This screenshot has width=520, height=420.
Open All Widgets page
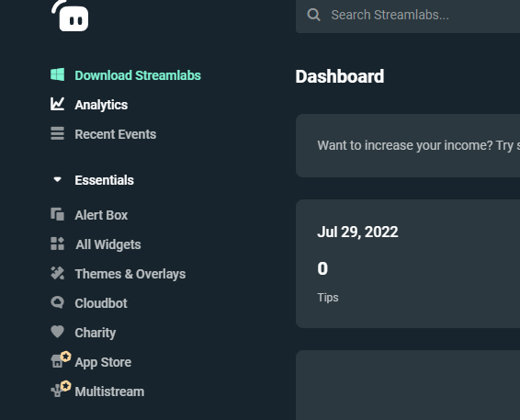[108, 244]
